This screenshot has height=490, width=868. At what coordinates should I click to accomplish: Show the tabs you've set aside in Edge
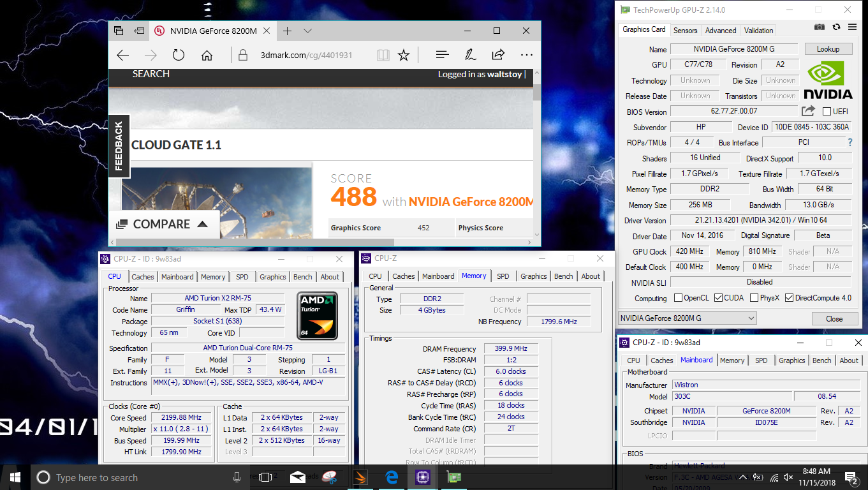(x=119, y=31)
